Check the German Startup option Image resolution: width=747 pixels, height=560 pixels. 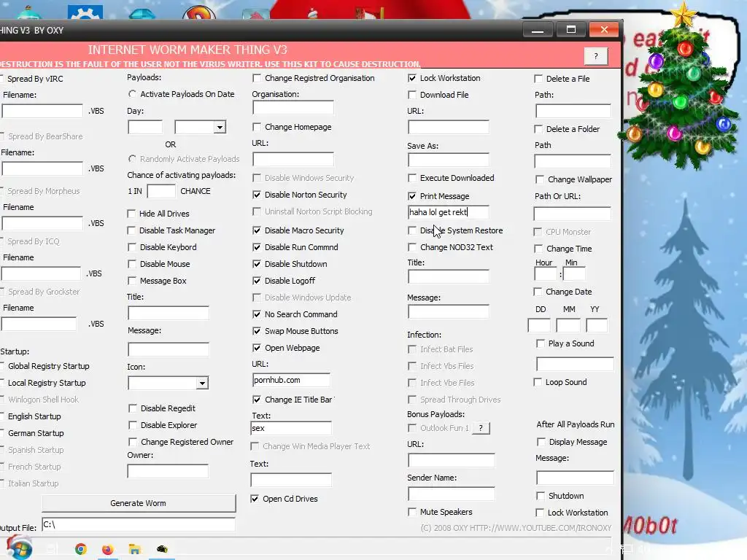tap(2, 433)
